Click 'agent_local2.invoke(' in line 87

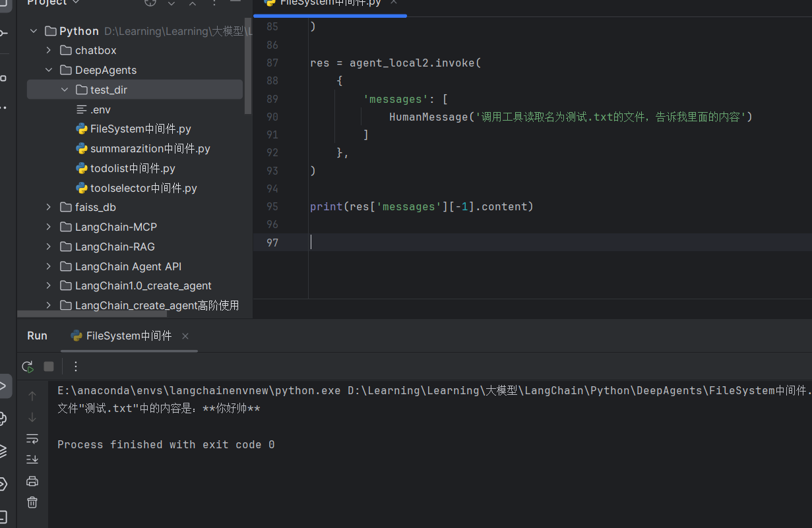416,63
